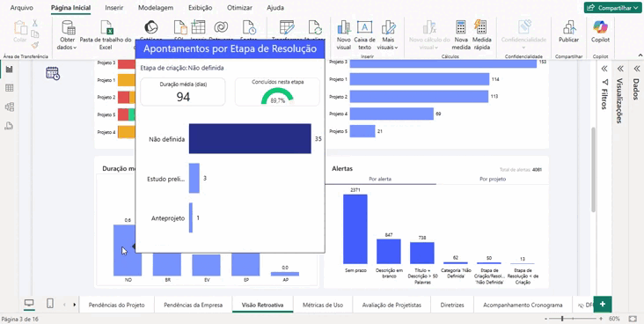Image resolution: width=644 pixels, height=324 pixels.
Task: Open the Modelagem ribbon tab
Action: click(156, 8)
